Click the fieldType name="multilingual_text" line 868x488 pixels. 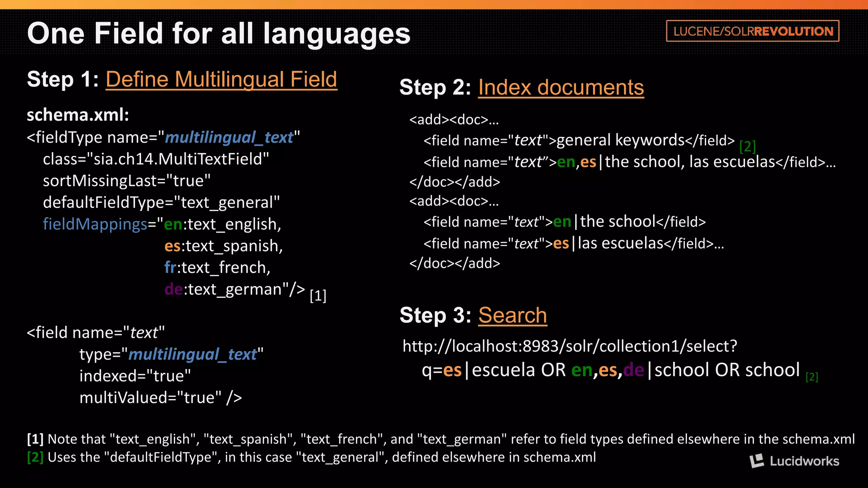[x=164, y=138]
